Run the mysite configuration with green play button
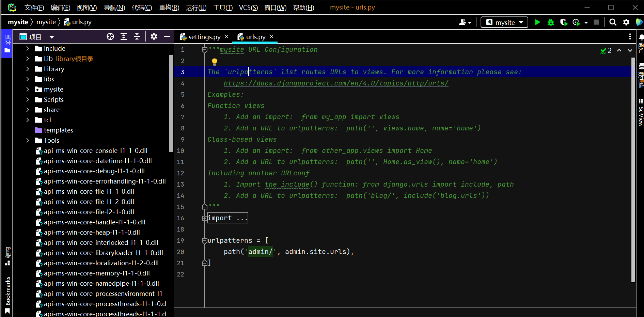The image size is (644, 317). pos(537,22)
